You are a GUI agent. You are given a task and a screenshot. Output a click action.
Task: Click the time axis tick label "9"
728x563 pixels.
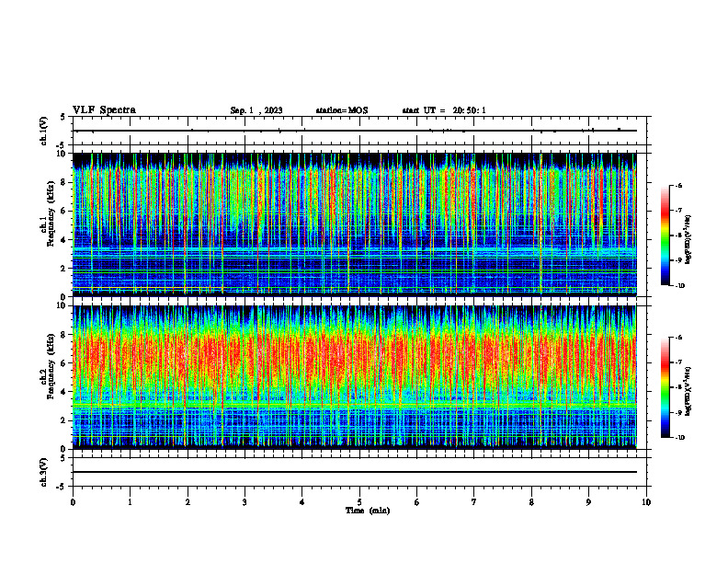coord(588,502)
